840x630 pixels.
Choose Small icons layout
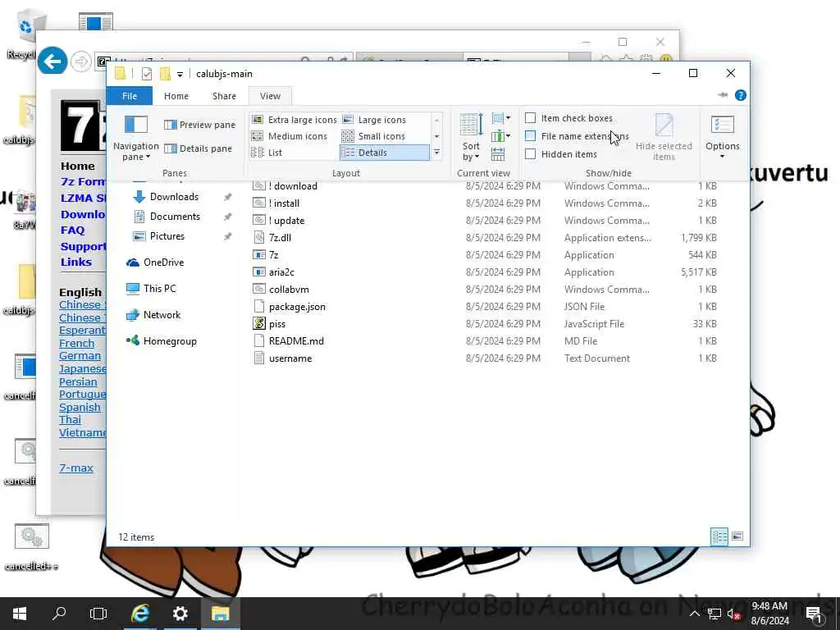click(373, 136)
